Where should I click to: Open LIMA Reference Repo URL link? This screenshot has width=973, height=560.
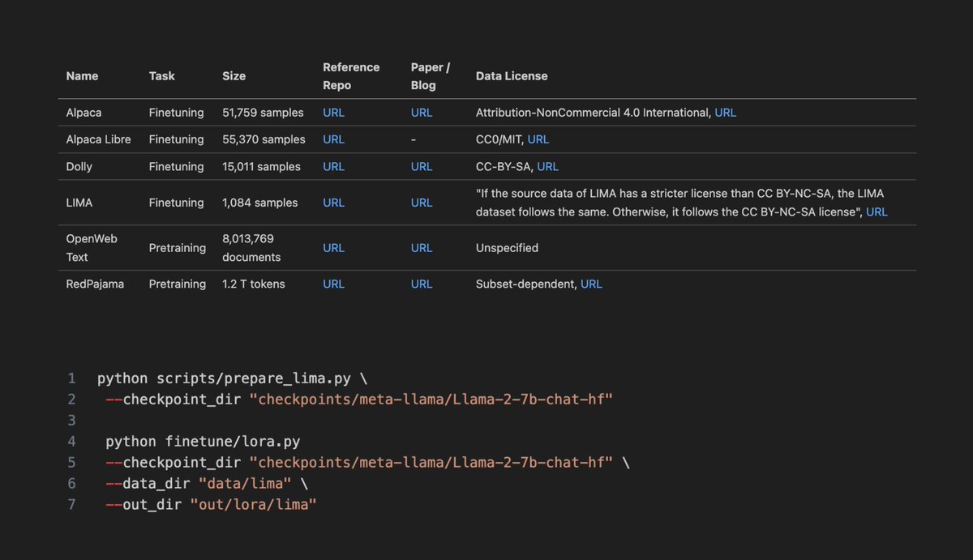point(333,203)
